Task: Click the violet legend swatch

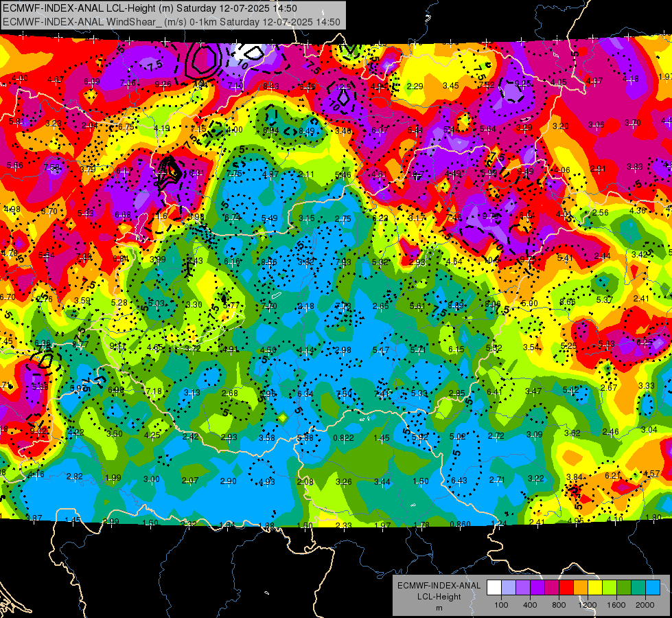Action: (x=537, y=587)
